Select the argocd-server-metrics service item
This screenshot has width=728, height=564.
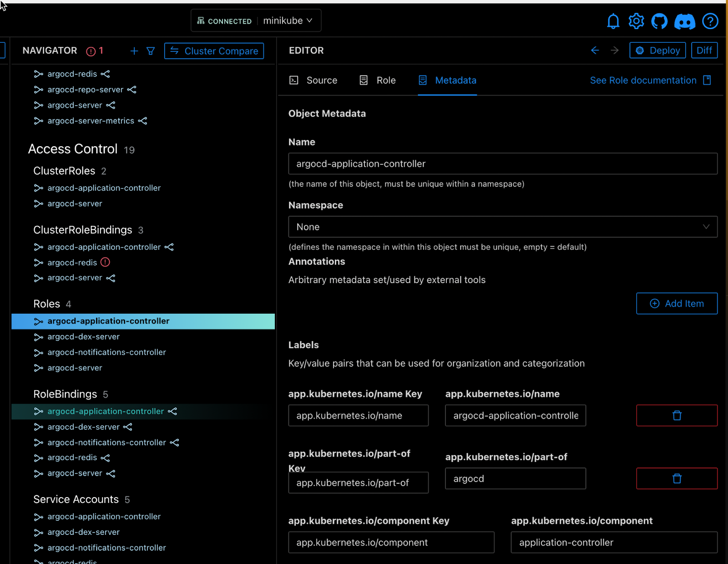point(91,121)
